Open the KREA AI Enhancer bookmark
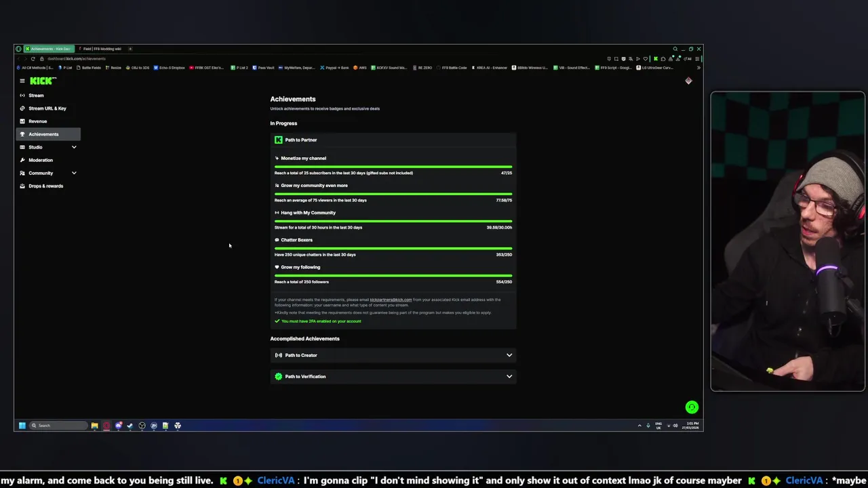868x488 pixels. [x=490, y=68]
